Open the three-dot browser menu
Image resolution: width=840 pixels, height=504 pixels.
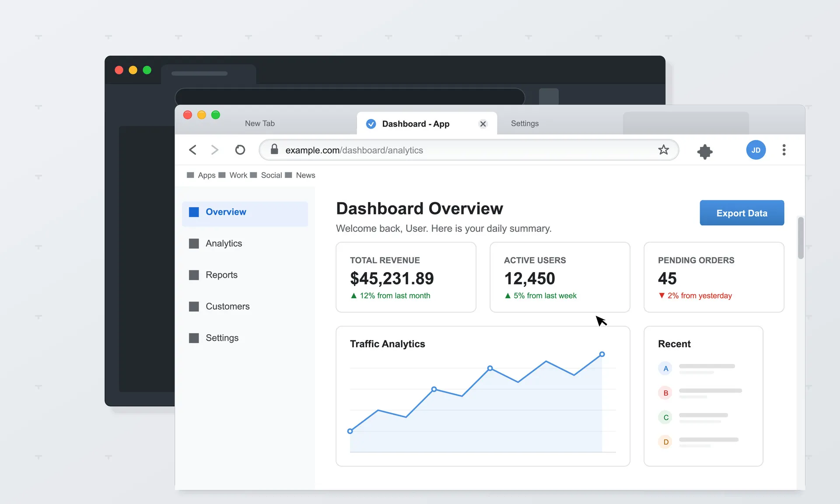pyautogui.click(x=784, y=150)
